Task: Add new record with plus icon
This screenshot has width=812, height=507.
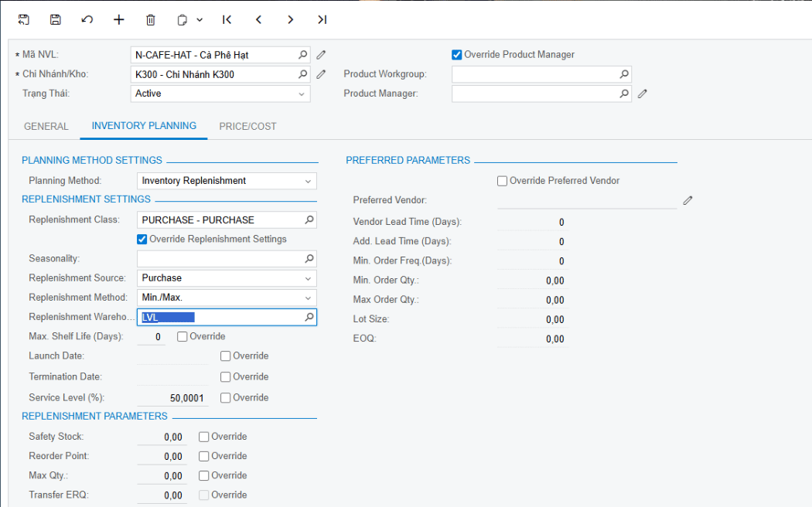Action: point(119,20)
